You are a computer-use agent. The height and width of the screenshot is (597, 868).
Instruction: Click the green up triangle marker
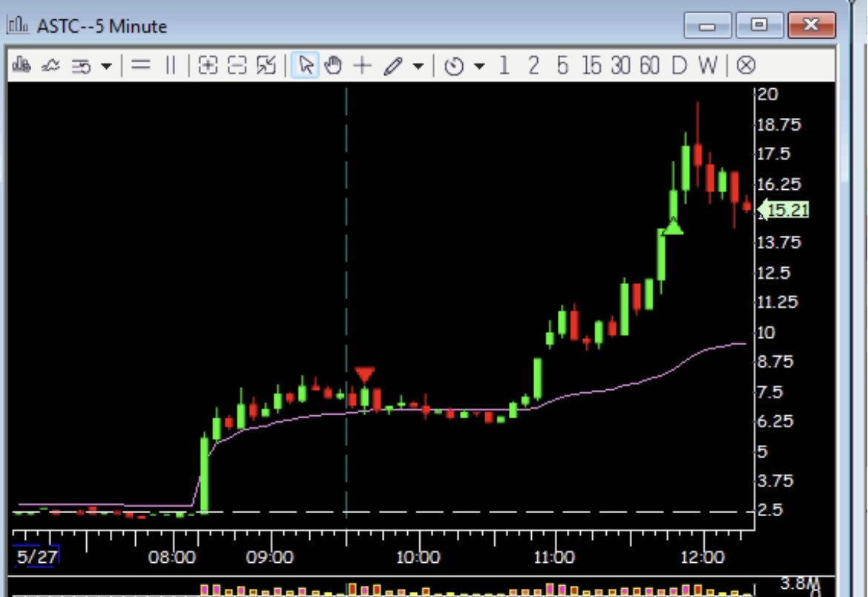tap(673, 225)
